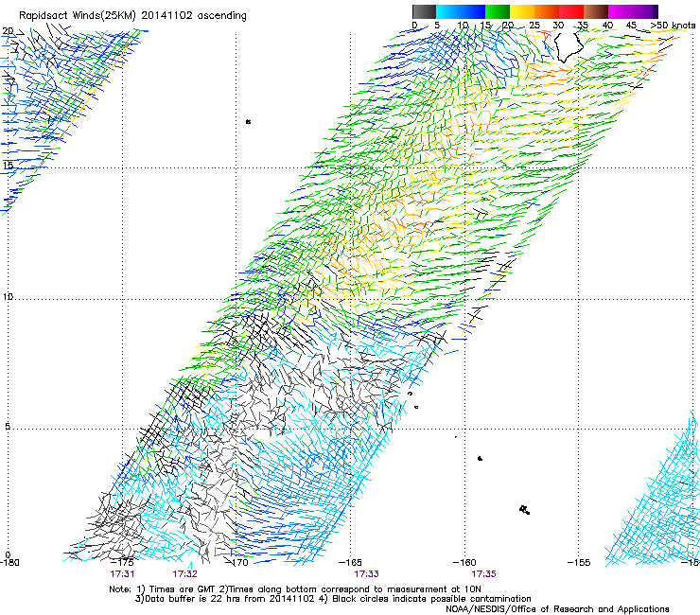
Task: Click the purple '17:35' time label
Action: 484,574
